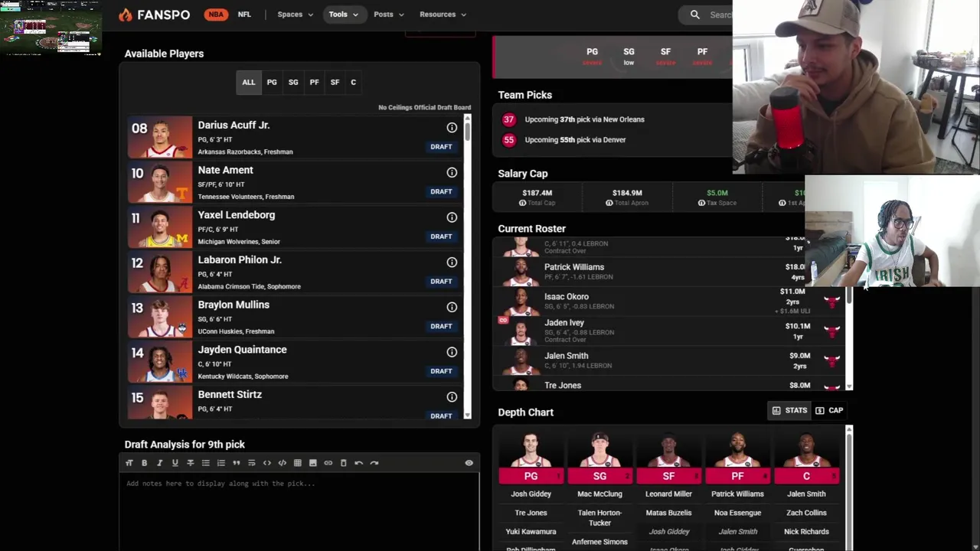Open info for Nate Ament
980x551 pixels.
(x=452, y=173)
